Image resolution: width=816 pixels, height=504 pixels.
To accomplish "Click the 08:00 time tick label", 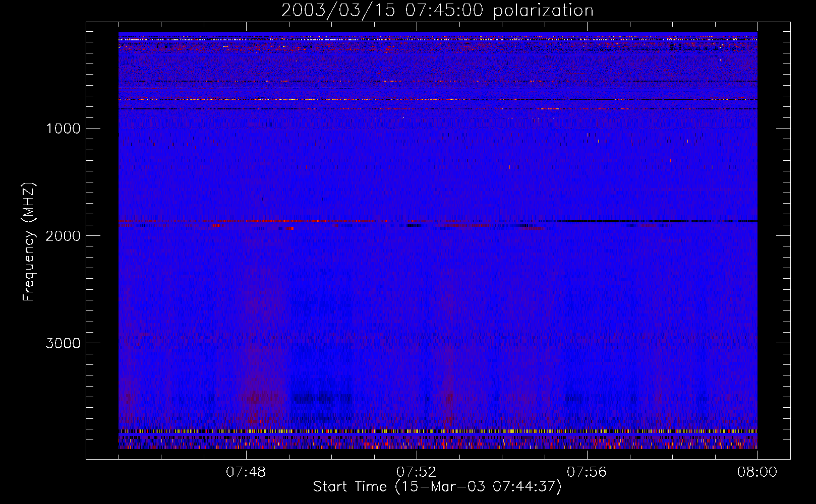I will 757,472.
